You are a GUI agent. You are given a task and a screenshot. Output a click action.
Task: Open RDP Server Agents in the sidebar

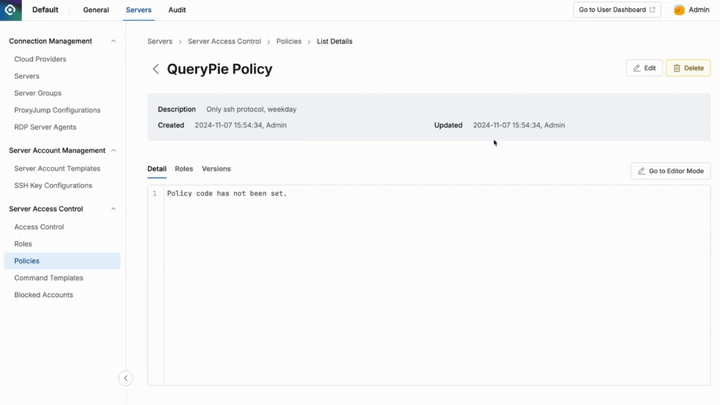click(45, 127)
